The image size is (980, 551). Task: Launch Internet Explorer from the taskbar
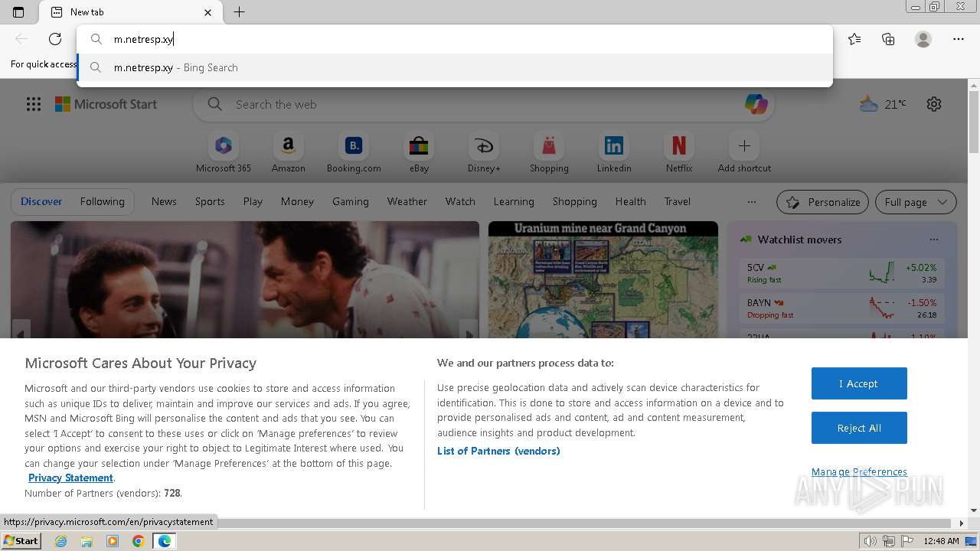61,541
